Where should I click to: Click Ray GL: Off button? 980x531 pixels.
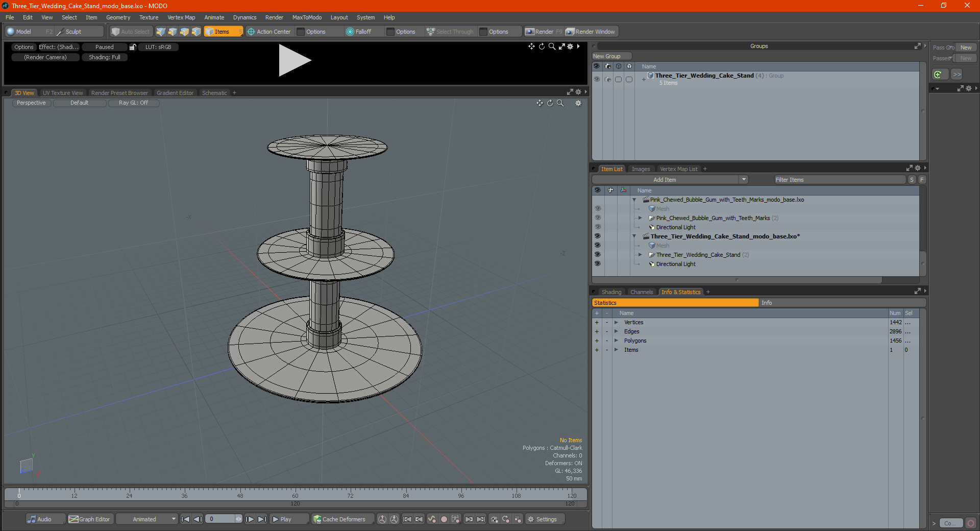click(134, 103)
